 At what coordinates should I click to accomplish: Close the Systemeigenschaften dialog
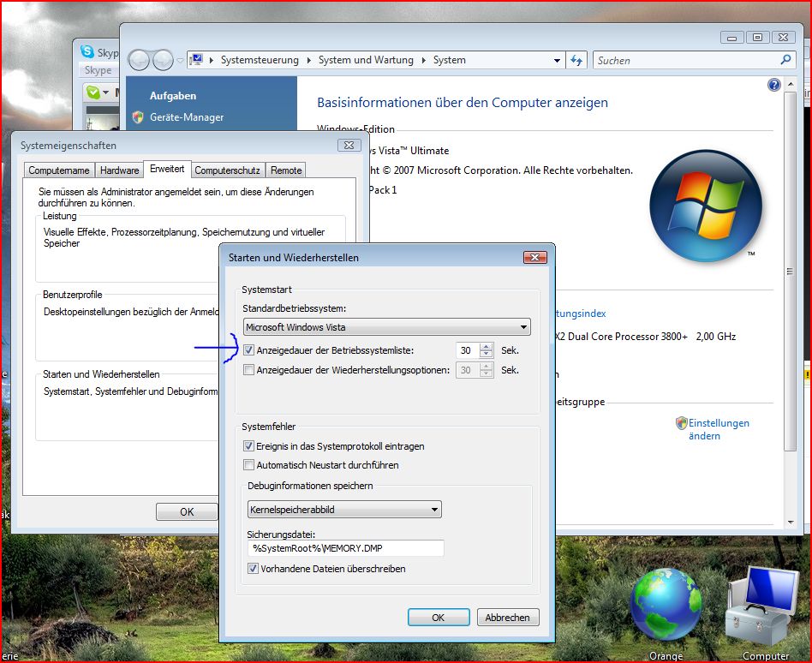pyautogui.click(x=349, y=146)
